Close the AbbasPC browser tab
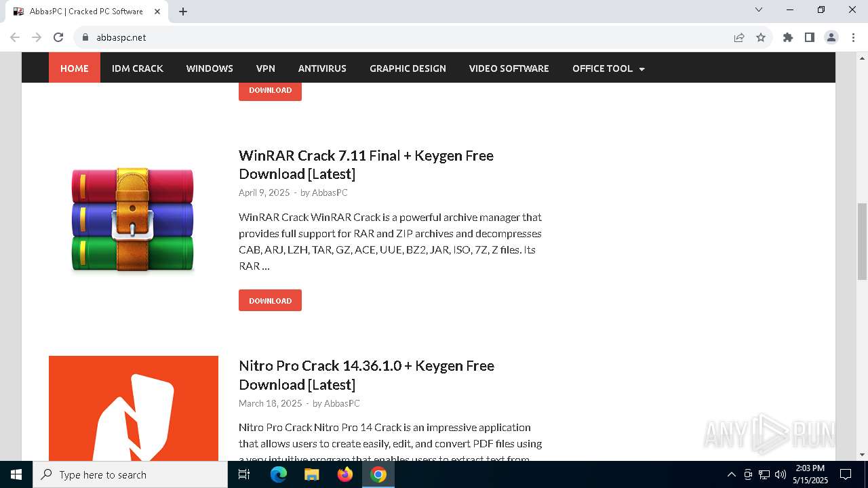This screenshot has width=868, height=488. click(157, 12)
